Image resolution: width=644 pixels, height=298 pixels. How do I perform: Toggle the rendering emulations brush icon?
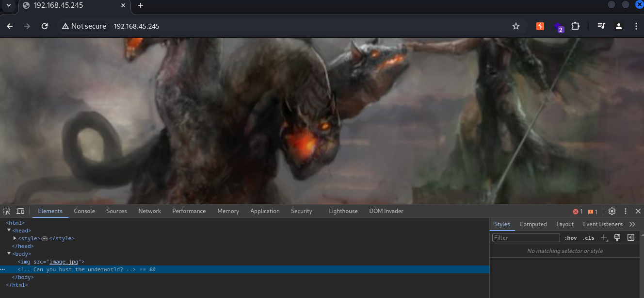[x=617, y=237]
